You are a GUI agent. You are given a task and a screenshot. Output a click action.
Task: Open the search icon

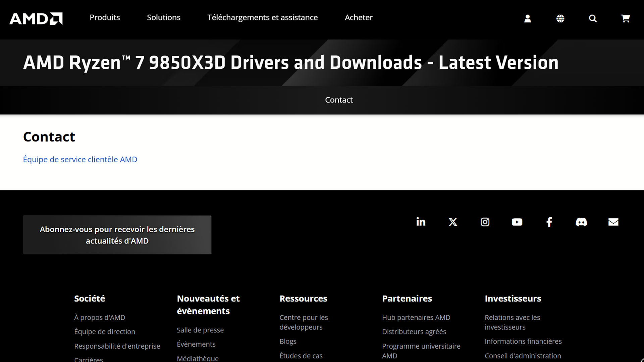[x=593, y=18]
